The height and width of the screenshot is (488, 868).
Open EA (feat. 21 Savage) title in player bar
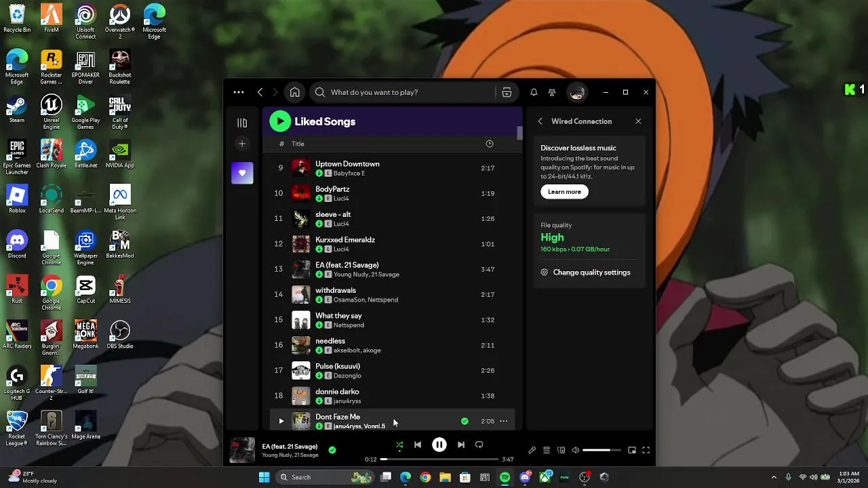pos(290,447)
